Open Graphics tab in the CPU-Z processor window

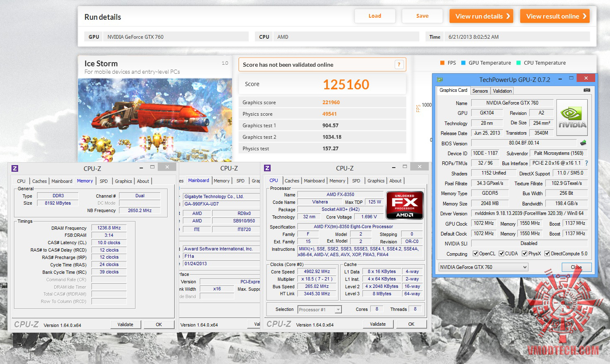(x=376, y=181)
